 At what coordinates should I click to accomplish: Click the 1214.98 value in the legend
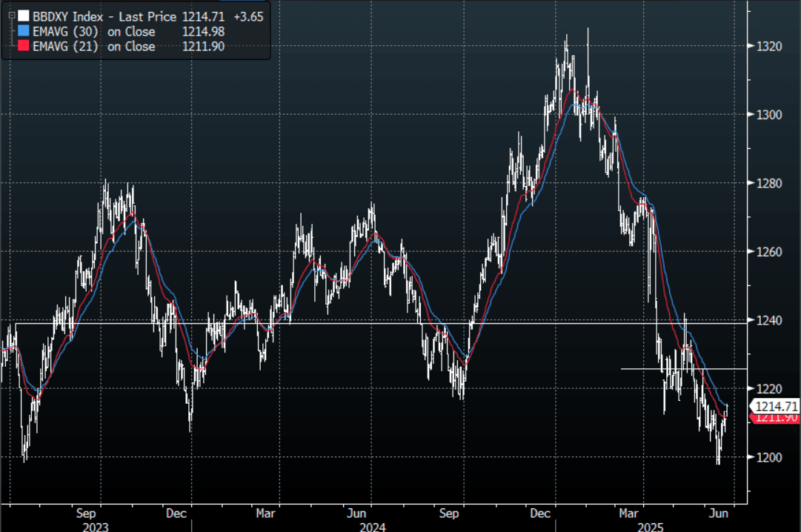pos(203,31)
